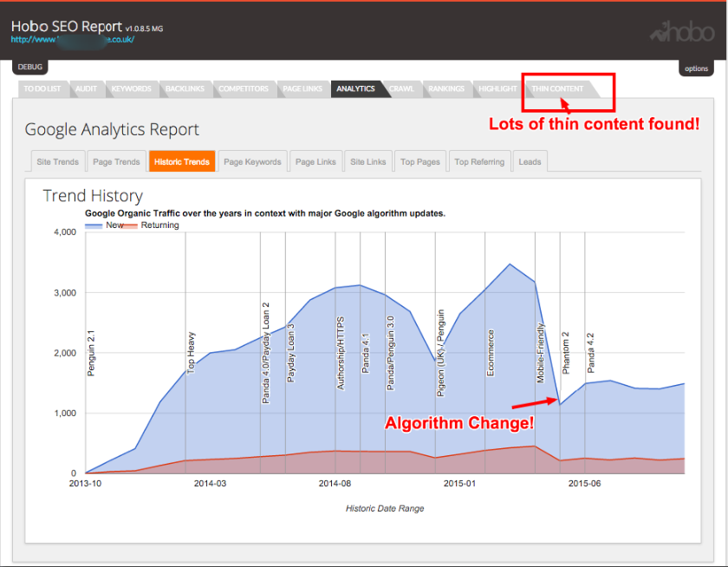Select the ANALYTICS tab

tap(356, 88)
